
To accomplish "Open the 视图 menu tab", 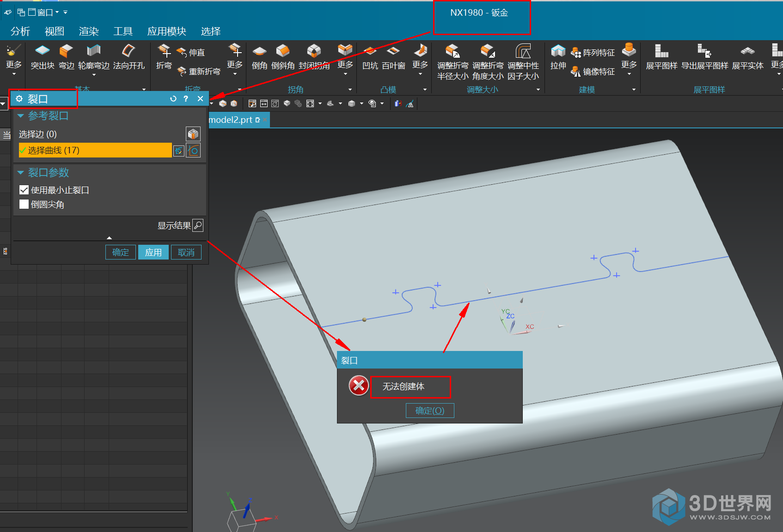I will pyautogui.click(x=55, y=31).
